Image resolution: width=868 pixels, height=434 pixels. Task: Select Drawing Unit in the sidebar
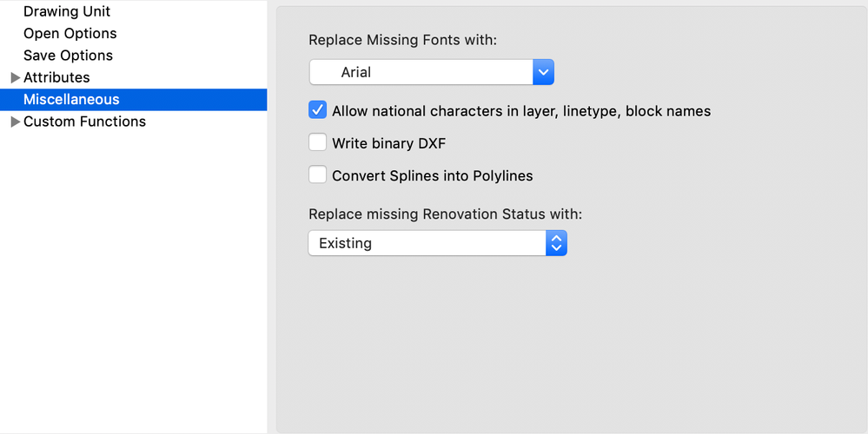[67, 12]
